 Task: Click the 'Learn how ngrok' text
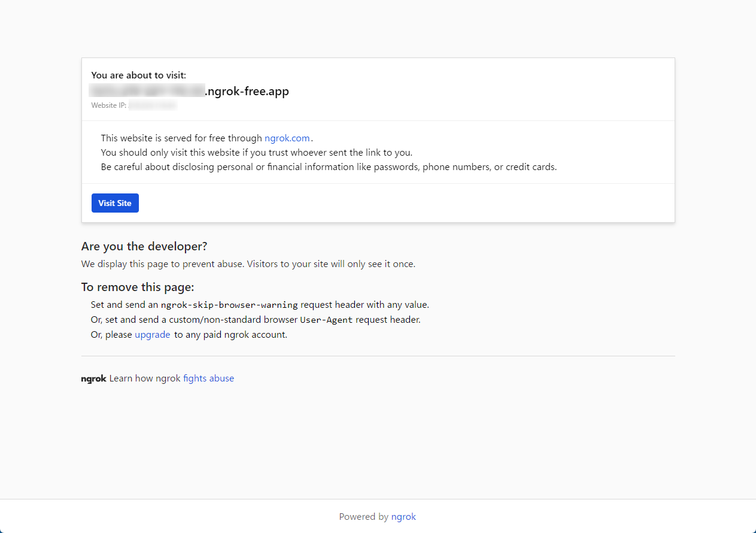[144, 378]
